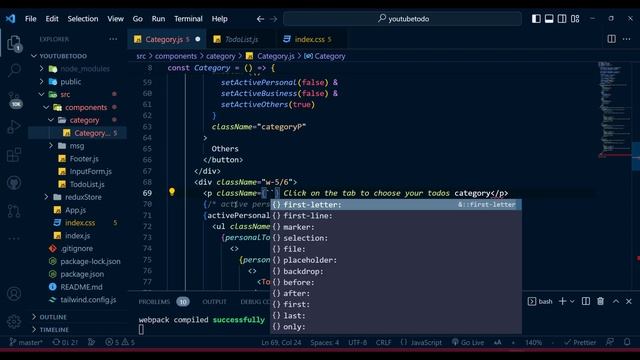
Task: Navigate forward with the right arrow
Action: [x=273, y=19]
